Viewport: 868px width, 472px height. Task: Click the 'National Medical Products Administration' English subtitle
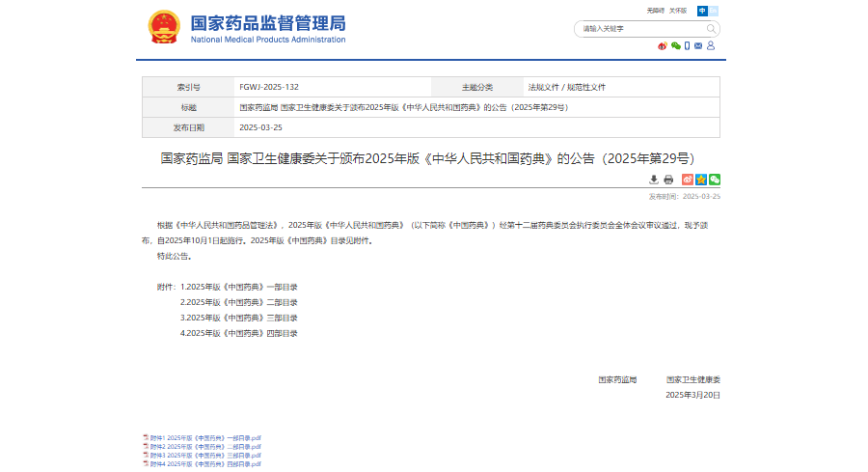268,40
